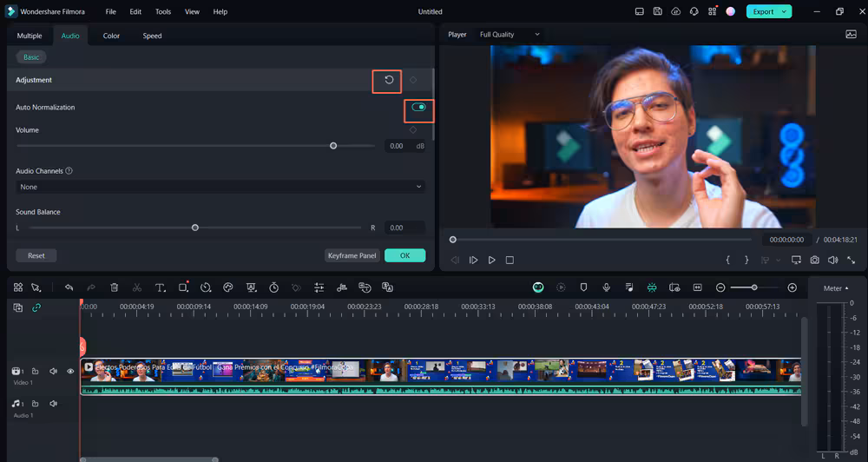This screenshot has width=868, height=462.
Task: Mute the Audio 1 track
Action: coord(53,404)
